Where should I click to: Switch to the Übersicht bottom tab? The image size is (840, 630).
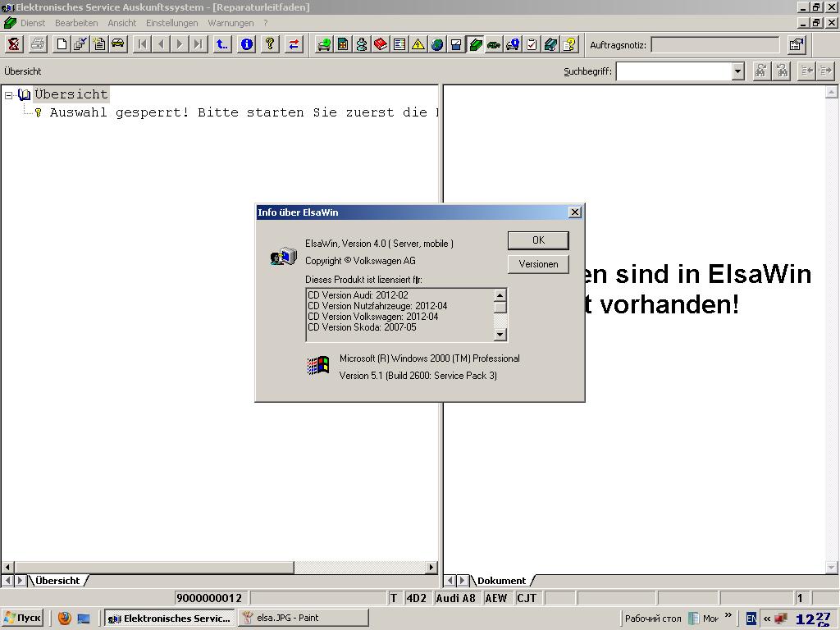coord(57,581)
